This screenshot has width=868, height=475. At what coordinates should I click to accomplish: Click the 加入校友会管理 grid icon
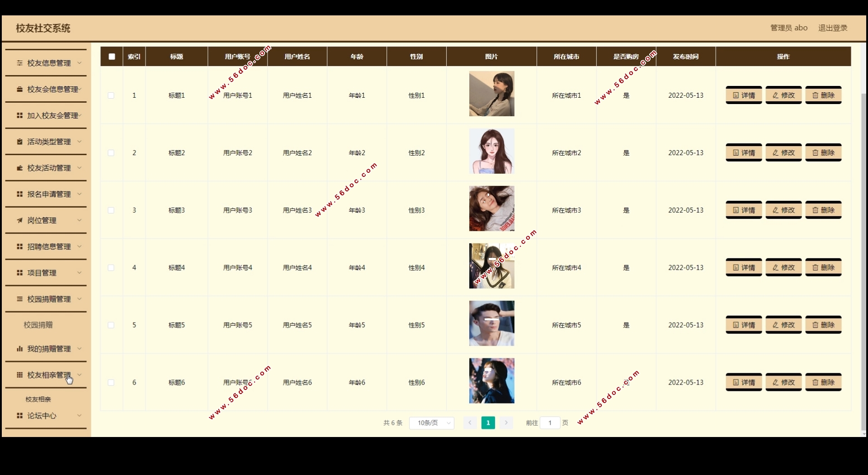[x=19, y=115]
